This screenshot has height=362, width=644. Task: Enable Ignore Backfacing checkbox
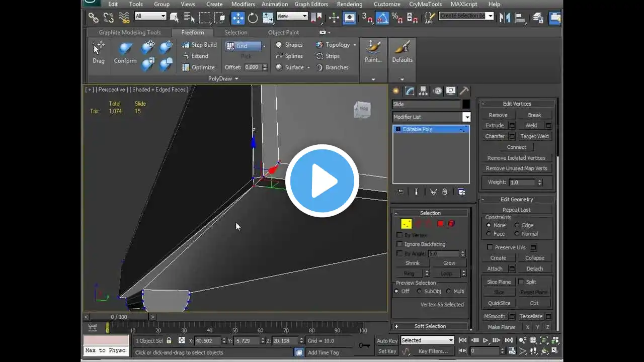point(399,244)
